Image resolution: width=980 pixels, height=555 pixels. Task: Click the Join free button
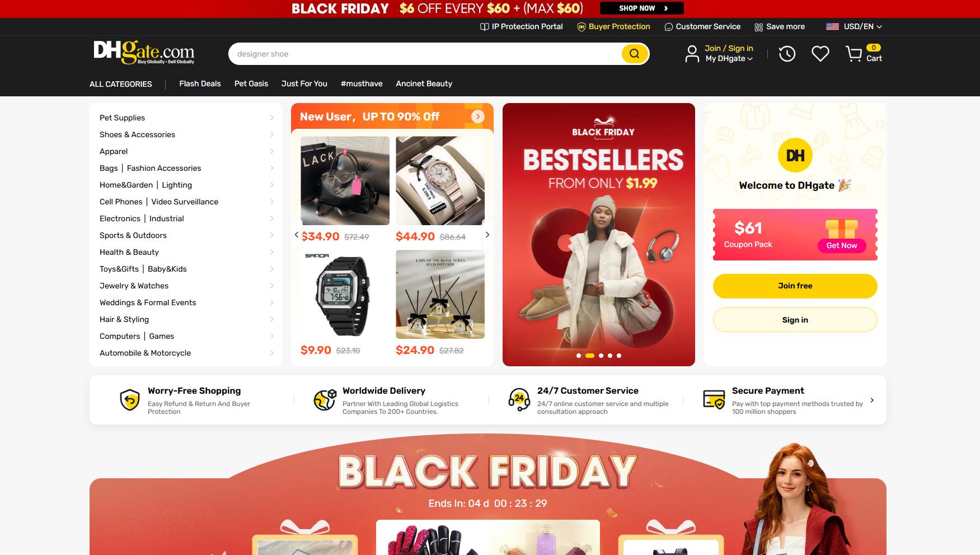795,286
